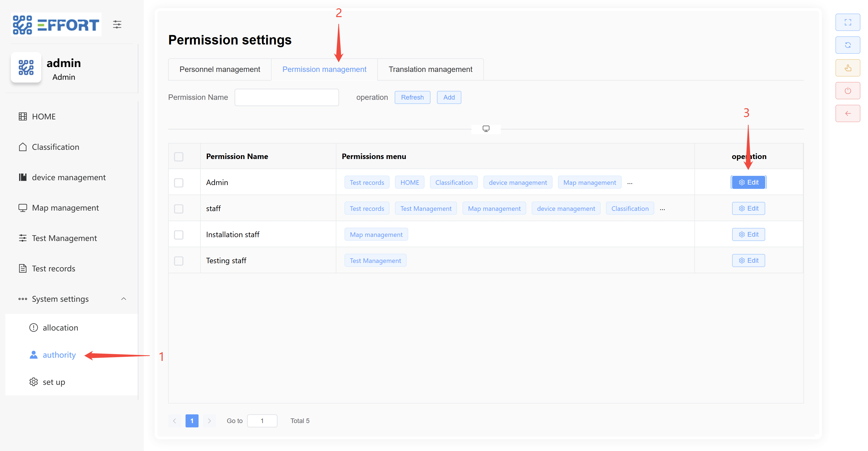Open the allocation submenu item
Viewport: 868px width, 451px height.
[x=60, y=328]
